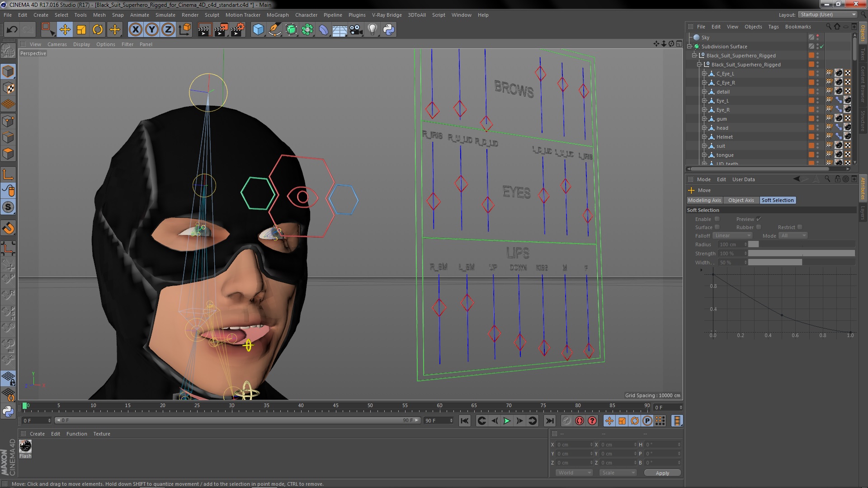Click the Width slider bar

click(802, 263)
